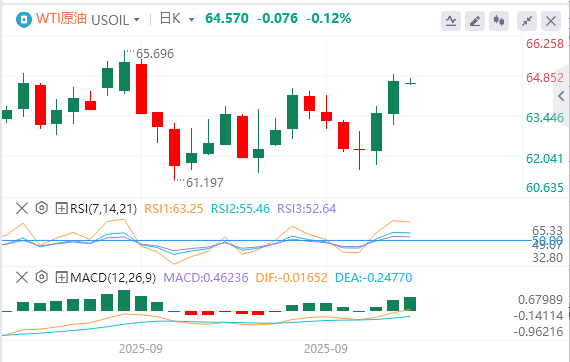This screenshot has height=362, width=570.
Task: Click the MACD(12,26,9) label
Action: [x=113, y=278]
